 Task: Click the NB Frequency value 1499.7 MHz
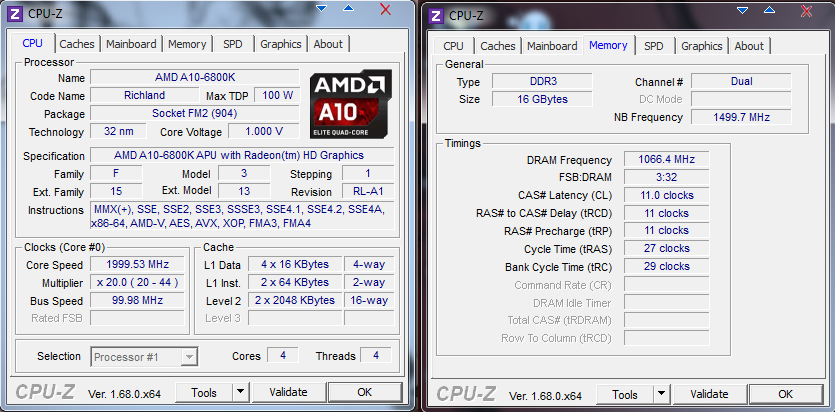[741, 117]
